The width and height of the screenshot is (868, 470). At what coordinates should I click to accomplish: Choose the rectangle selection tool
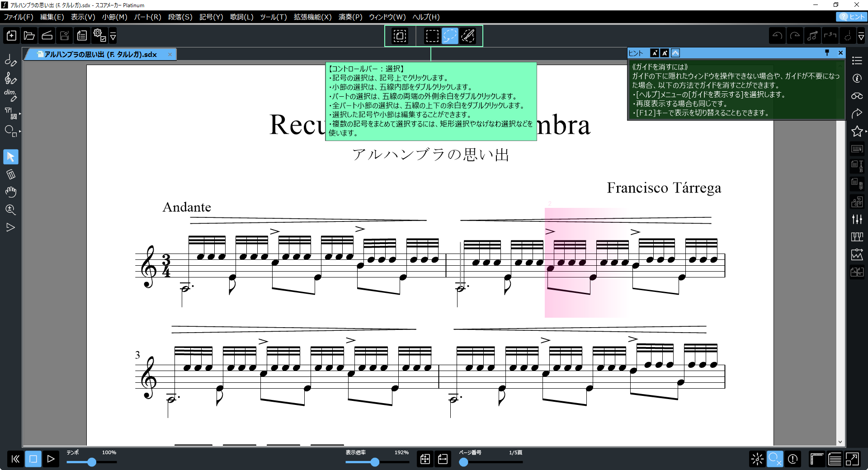(432, 36)
